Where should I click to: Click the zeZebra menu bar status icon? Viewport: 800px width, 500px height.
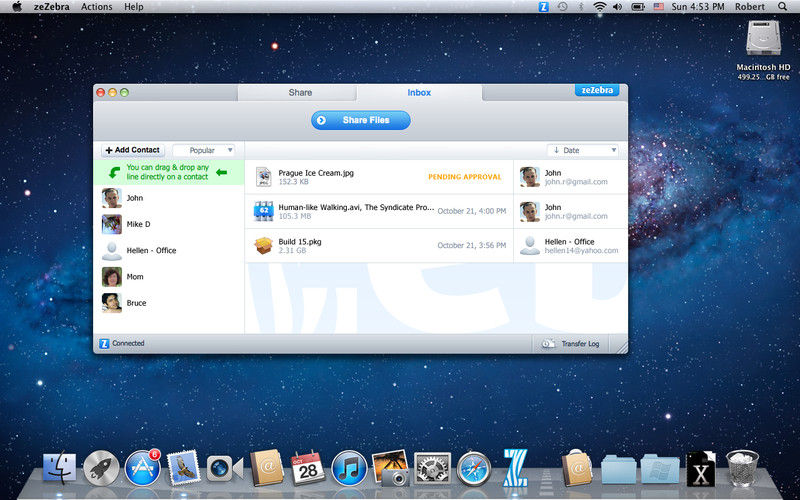(543, 7)
